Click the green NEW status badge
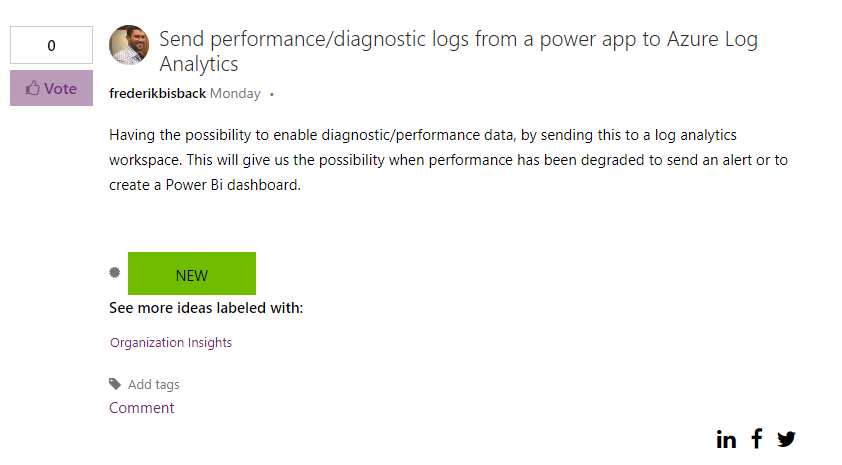 pos(191,274)
